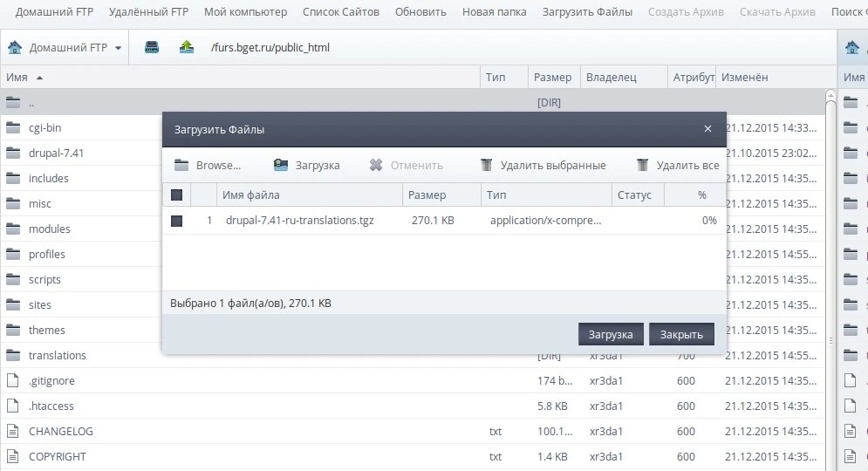Close the Загрузить Файлы dialog with X
This screenshot has width=868, height=471.
pyautogui.click(x=707, y=129)
